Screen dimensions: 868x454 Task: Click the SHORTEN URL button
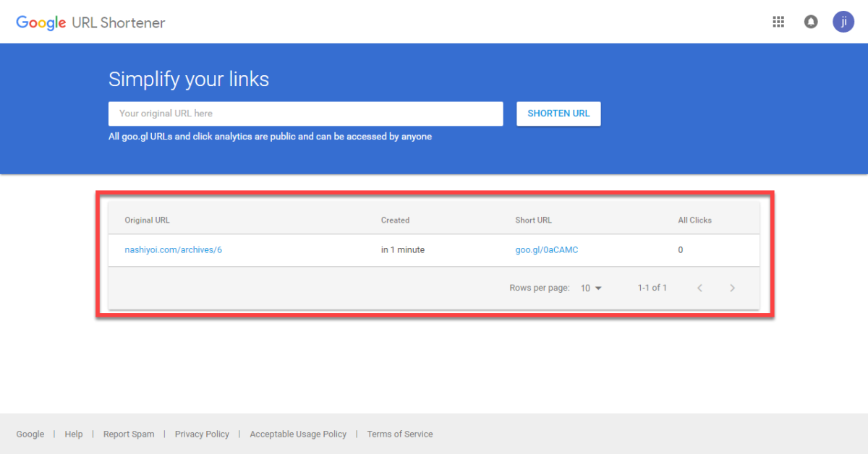[x=558, y=113]
